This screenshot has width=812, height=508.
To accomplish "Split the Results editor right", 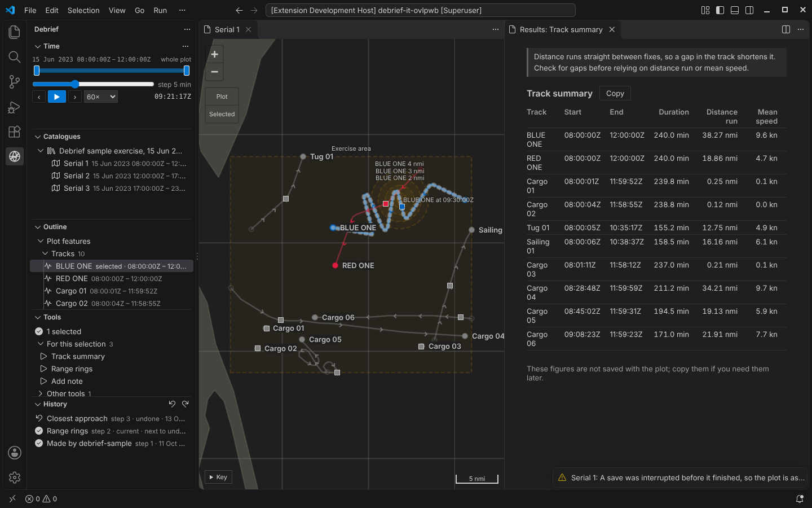I will [x=786, y=29].
